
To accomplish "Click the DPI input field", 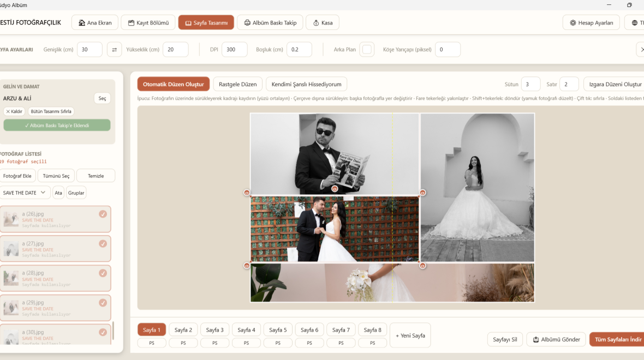I will pyautogui.click(x=235, y=50).
